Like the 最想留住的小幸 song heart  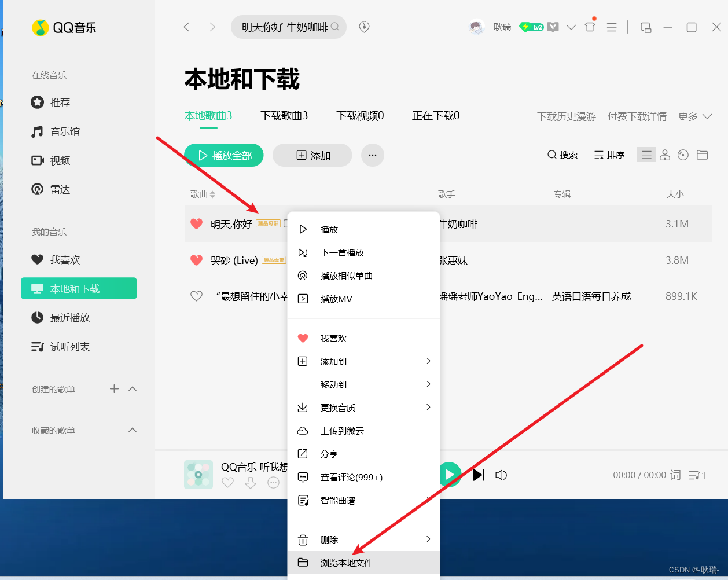pos(197,296)
